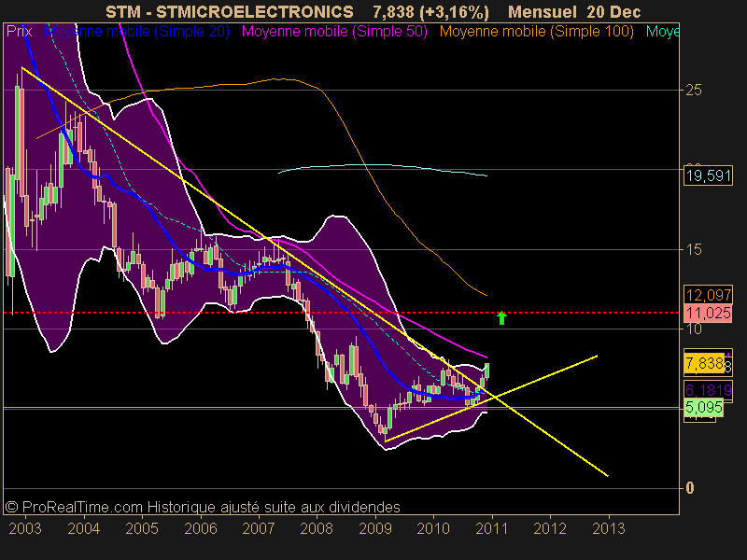
Task: Click the 2007 year axis label
Action: [x=259, y=528]
